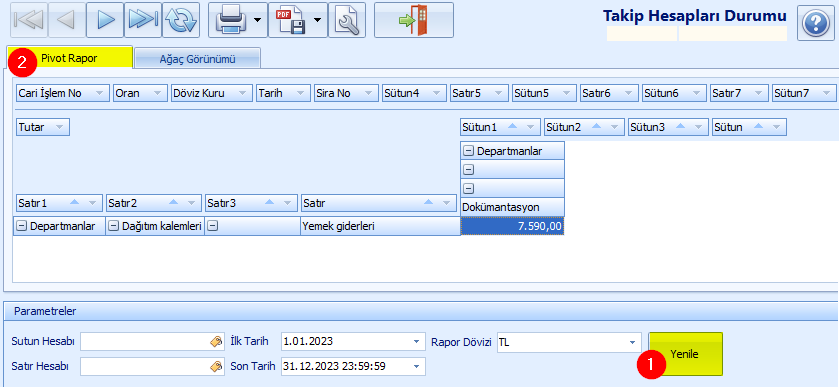Screen dimensions: 839x387
Task: Go to first record in toolbar
Action: 28,20
